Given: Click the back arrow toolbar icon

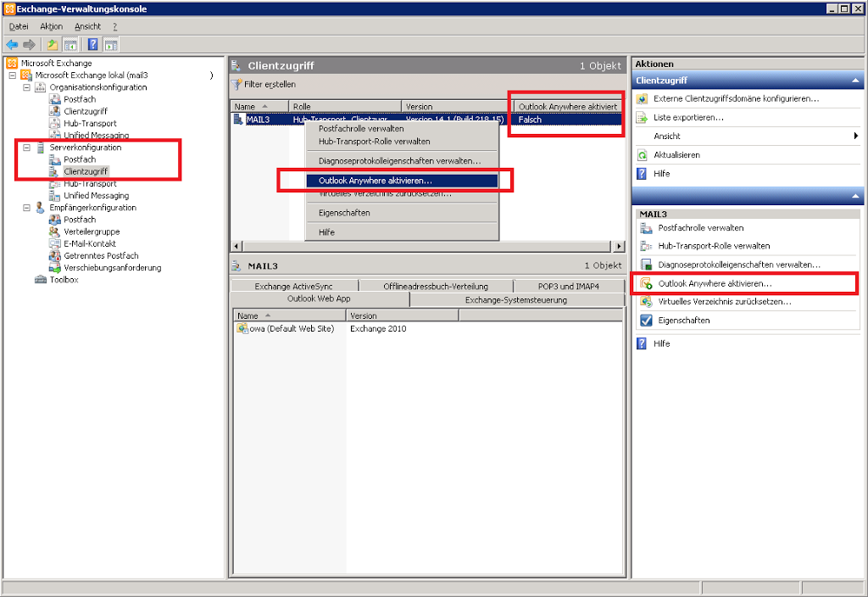Looking at the screenshot, I should (x=12, y=44).
